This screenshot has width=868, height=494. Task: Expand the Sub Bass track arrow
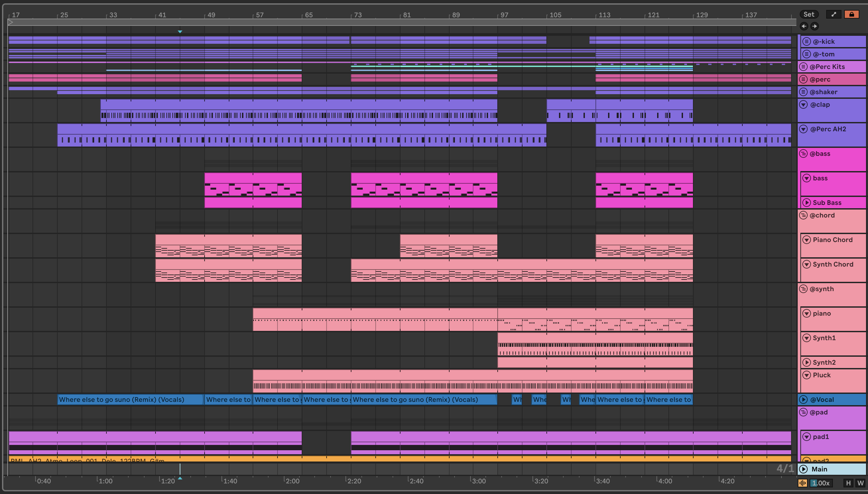[x=807, y=203]
